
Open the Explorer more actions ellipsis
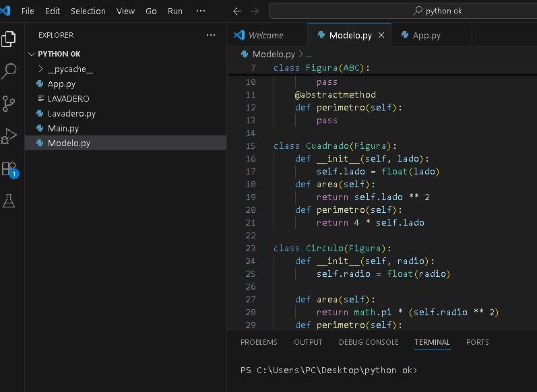click(x=211, y=35)
